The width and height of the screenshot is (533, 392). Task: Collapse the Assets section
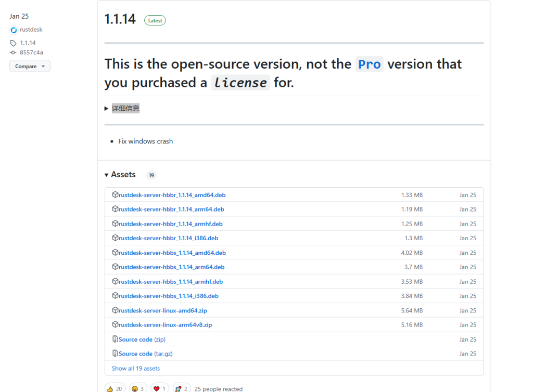click(120, 175)
